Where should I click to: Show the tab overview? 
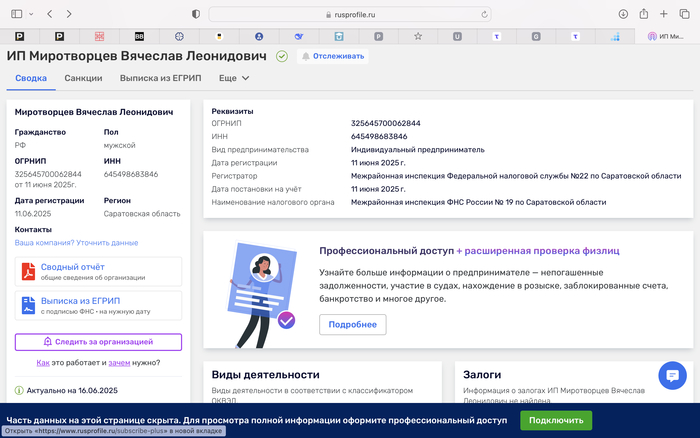point(684,14)
